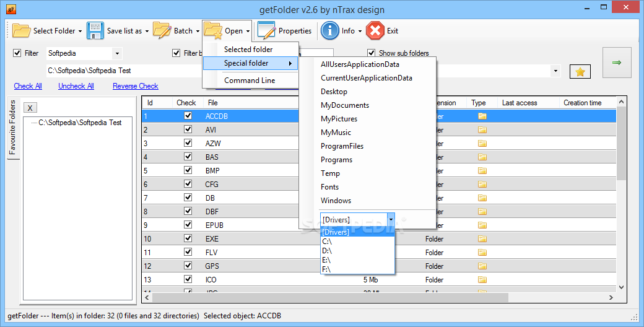Click folder type icon in CFG row
The image size is (644, 327).
(x=482, y=184)
